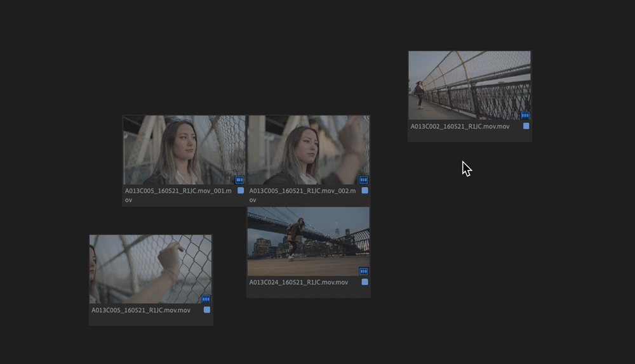Select the A013C005_160521_R1JC.mov.mov fence hand thumbnail
Screen dimensions: 635x364
[150, 269]
